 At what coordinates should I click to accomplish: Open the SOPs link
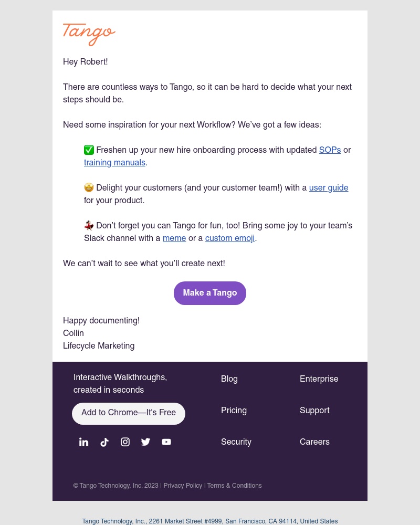(330, 150)
